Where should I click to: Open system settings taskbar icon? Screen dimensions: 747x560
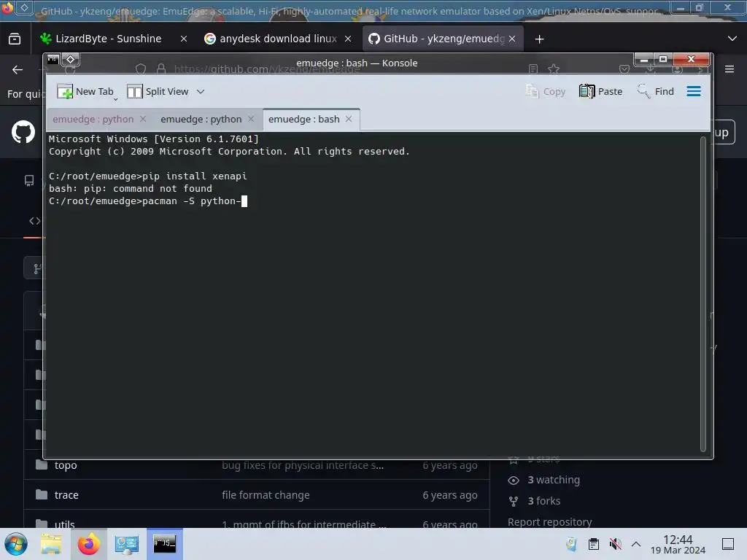pos(127,544)
